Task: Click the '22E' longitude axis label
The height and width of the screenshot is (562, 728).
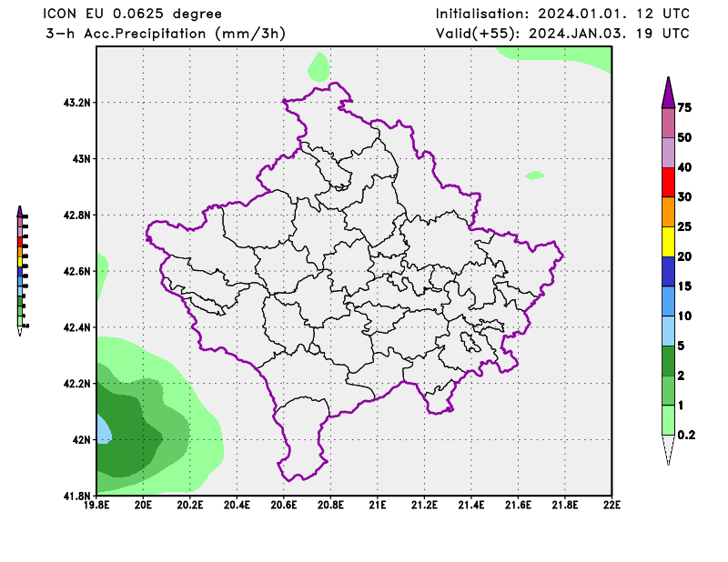Action: [x=612, y=505]
